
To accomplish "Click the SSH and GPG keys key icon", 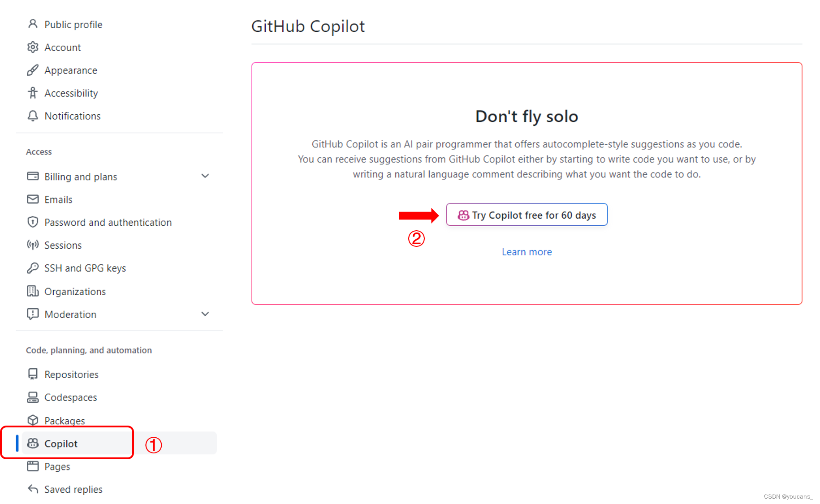I will pos(33,268).
